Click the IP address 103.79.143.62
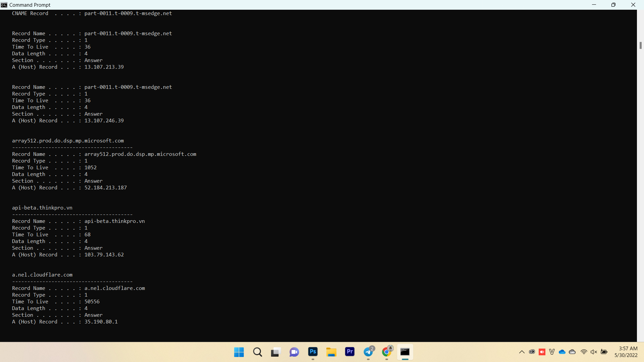644x362 pixels. pyautogui.click(x=104, y=255)
